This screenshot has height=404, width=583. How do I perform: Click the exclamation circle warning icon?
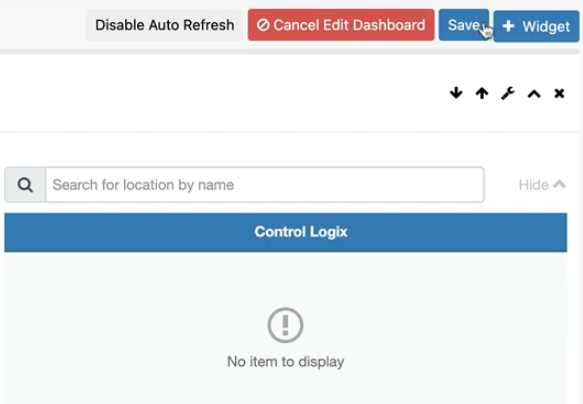(x=285, y=325)
